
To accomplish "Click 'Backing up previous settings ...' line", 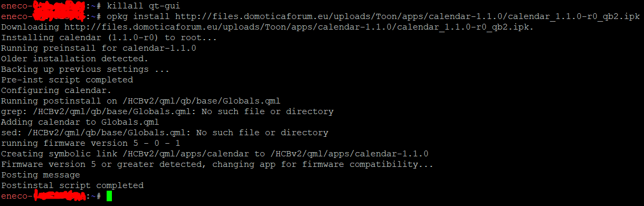I will [85, 69].
